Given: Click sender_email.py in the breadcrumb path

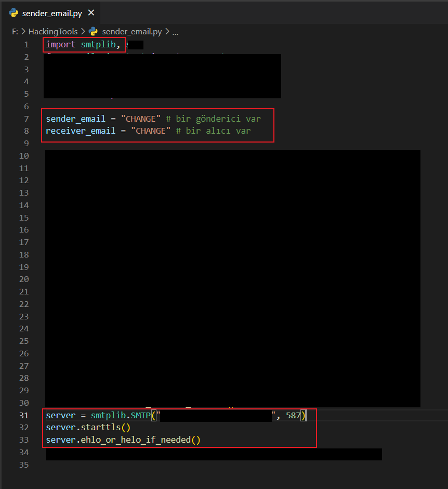Looking at the screenshot, I should click(x=132, y=32).
